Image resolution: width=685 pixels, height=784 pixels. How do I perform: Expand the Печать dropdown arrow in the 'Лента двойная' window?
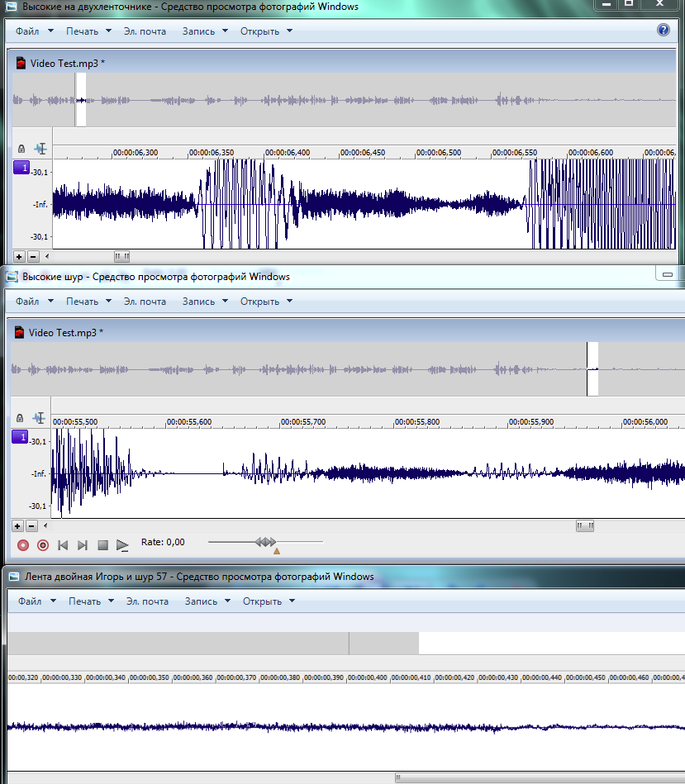[111, 601]
